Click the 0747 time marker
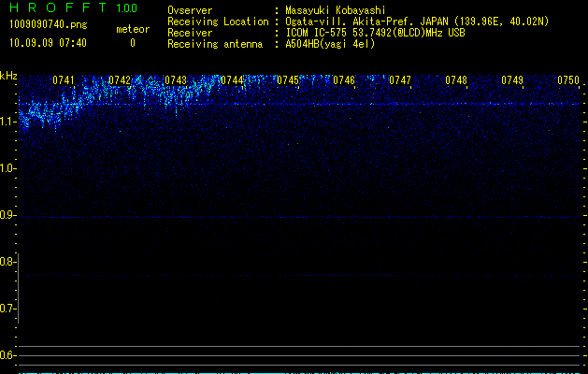588x374 pixels. pos(400,80)
